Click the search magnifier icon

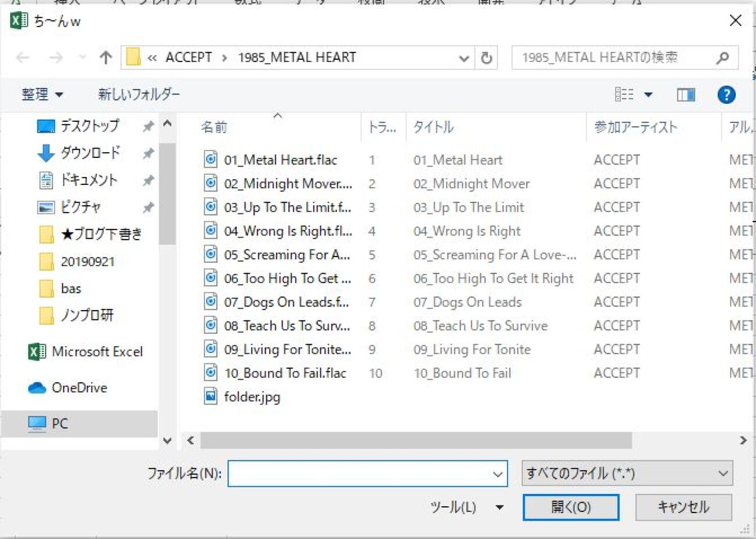click(722, 58)
